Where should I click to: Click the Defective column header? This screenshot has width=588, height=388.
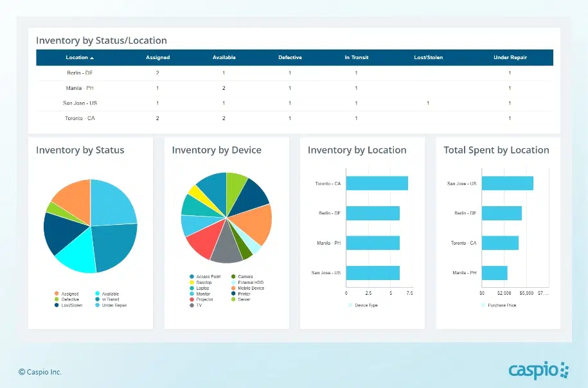[x=290, y=58]
